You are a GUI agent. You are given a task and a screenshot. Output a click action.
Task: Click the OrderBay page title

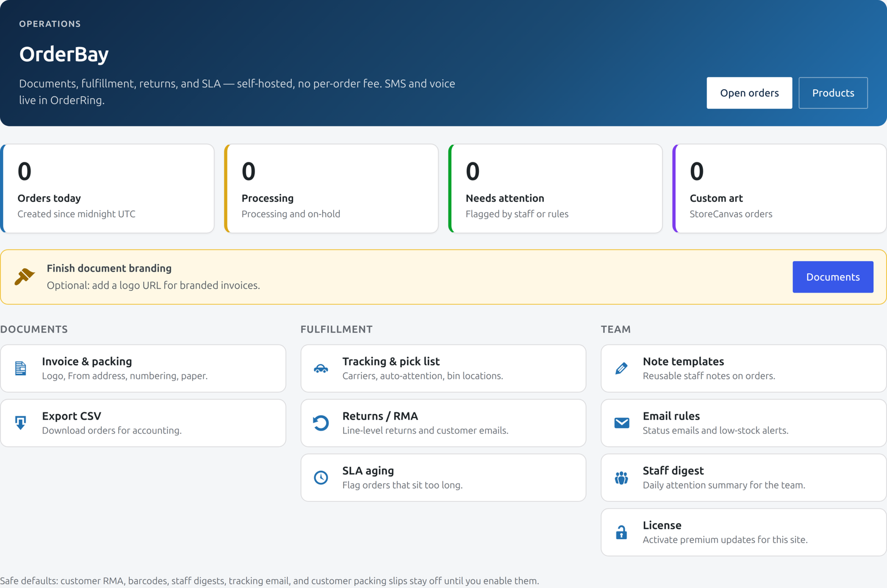64,54
